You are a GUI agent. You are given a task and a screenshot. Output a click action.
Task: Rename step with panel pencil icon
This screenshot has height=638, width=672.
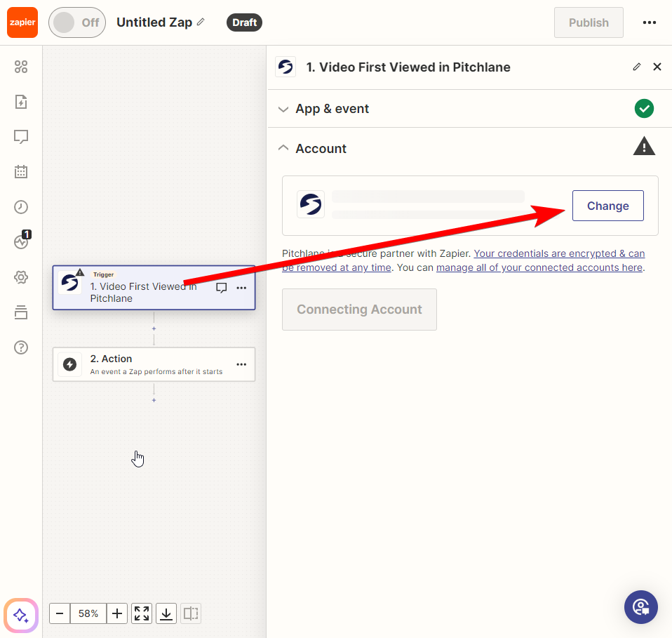pos(637,67)
